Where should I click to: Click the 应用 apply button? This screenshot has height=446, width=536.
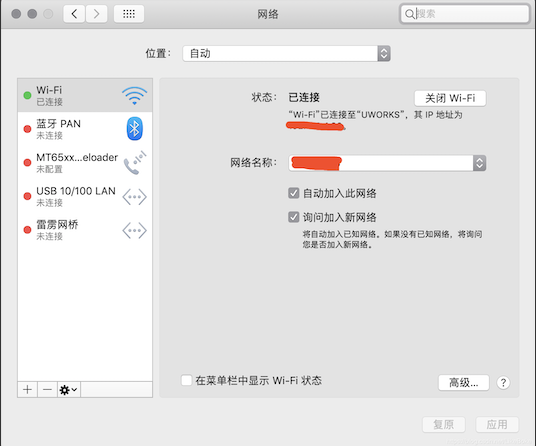(x=497, y=425)
